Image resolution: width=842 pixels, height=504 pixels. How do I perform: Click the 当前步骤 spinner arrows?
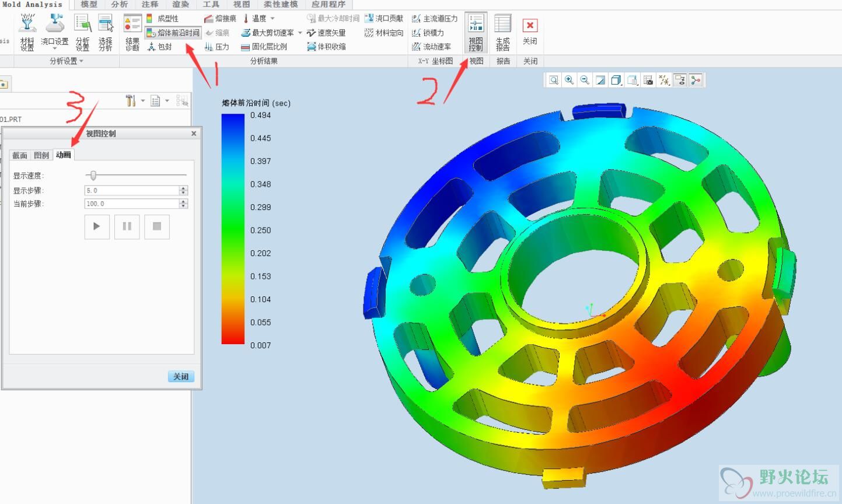tap(183, 204)
